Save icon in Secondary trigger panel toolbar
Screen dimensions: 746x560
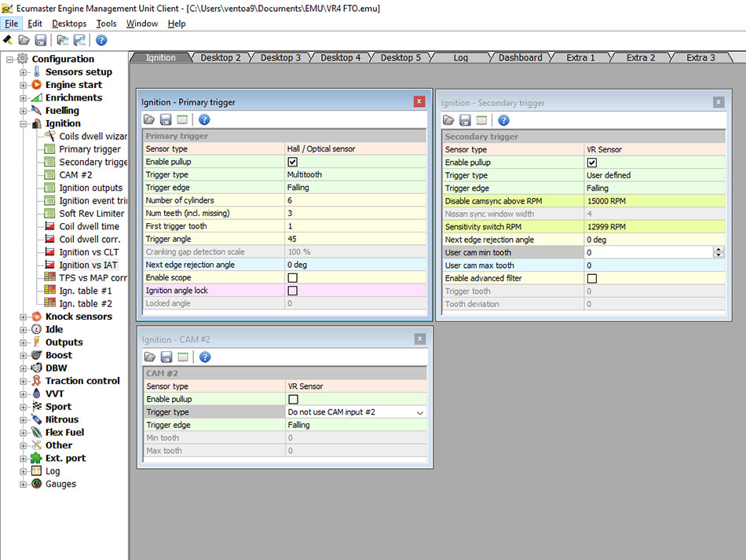pyautogui.click(x=465, y=120)
